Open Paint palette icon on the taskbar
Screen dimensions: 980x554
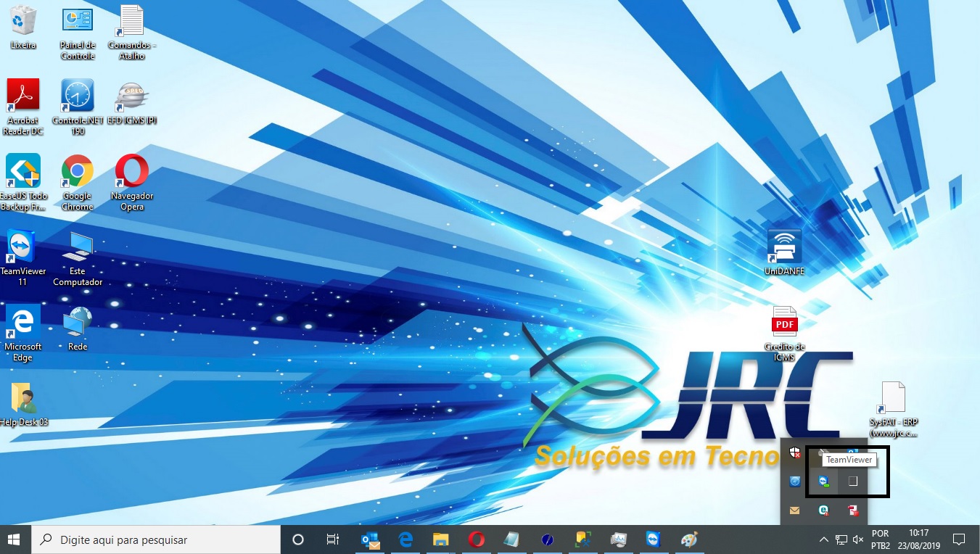(x=689, y=539)
